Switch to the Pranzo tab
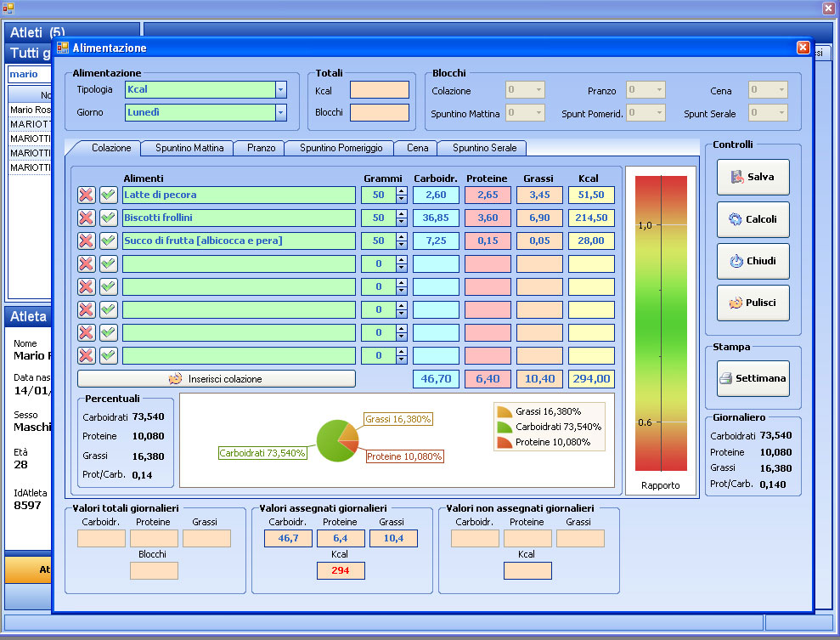Viewport: 840px width, 640px height. pos(261,148)
